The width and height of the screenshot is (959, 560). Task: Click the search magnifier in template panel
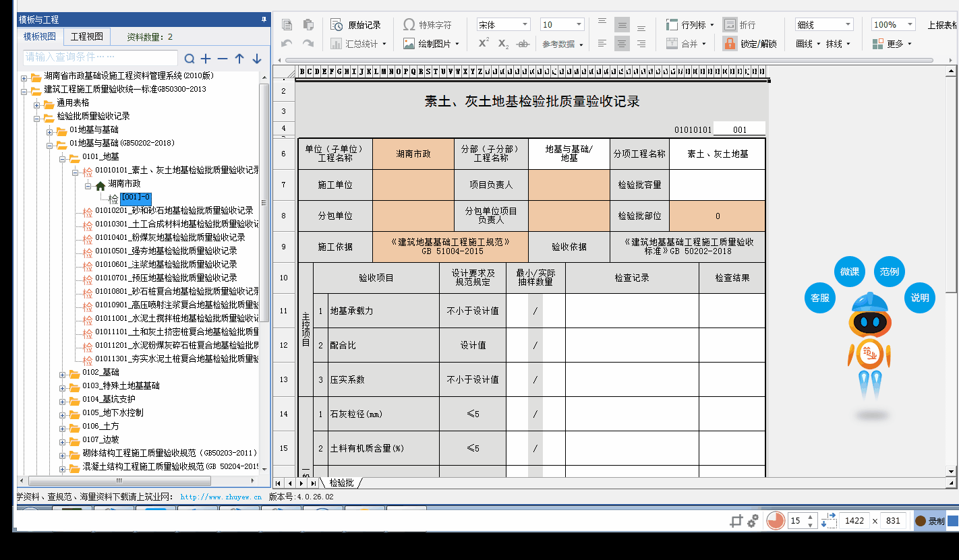(190, 59)
